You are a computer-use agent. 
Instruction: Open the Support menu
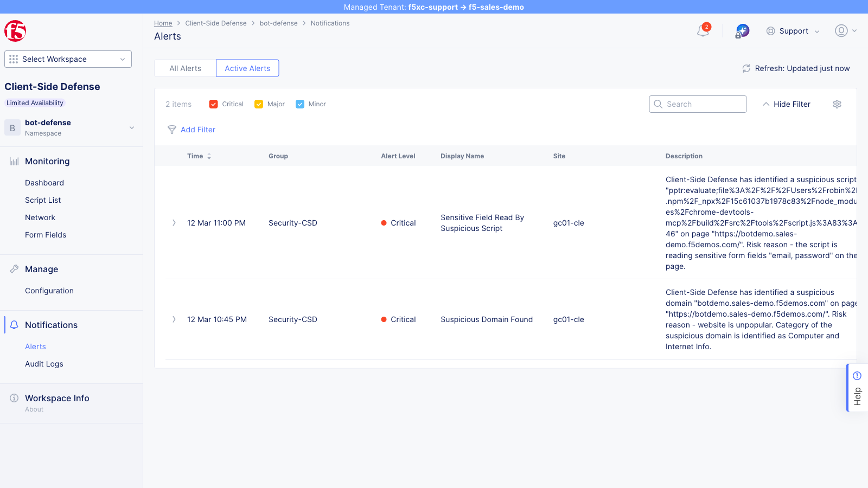[x=792, y=31]
